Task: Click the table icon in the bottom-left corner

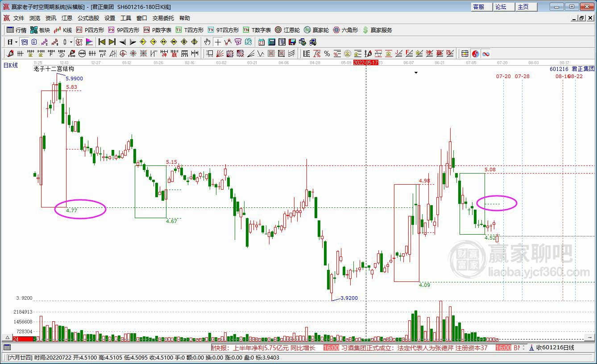Action: pyautogui.click(x=7, y=347)
